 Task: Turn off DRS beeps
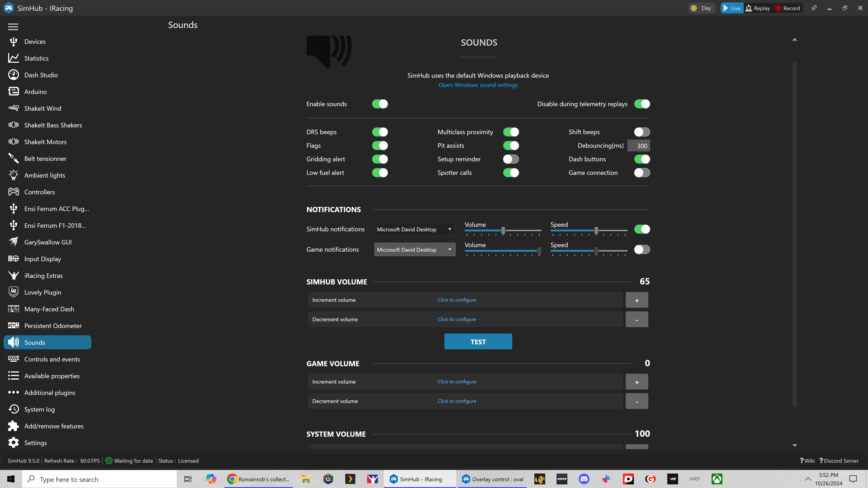[380, 132]
